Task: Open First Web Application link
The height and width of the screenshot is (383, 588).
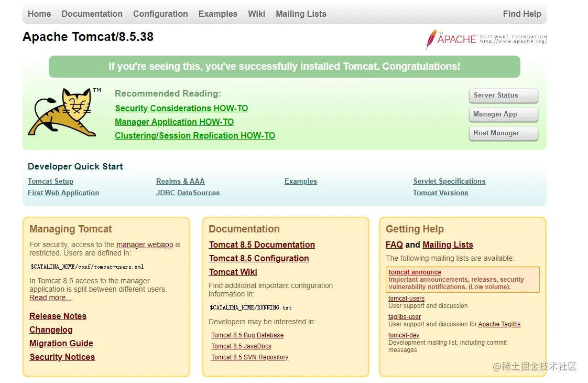Action: 63,193
